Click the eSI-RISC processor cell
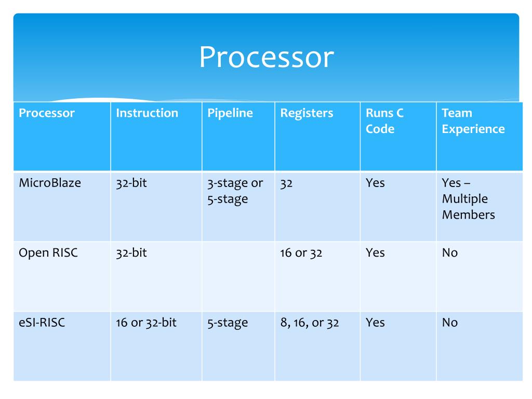 (x=62, y=346)
